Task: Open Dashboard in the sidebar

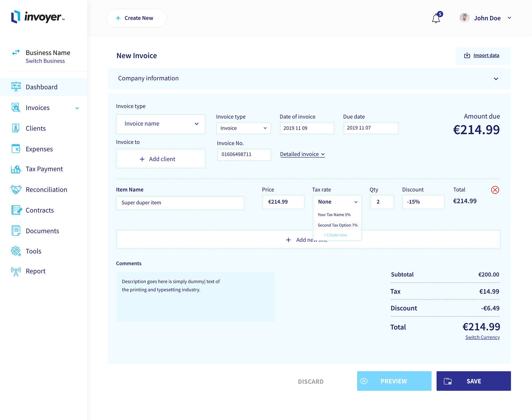Action: click(42, 87)
